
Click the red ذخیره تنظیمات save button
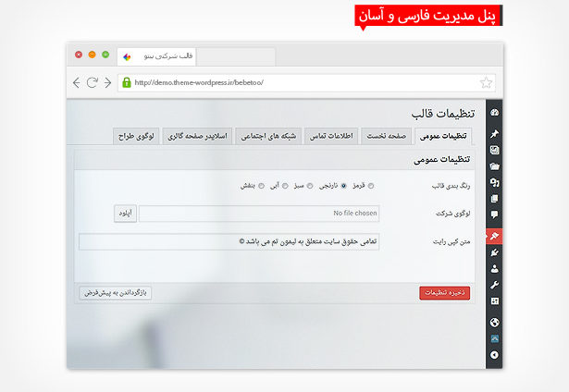pyautogui.click(x=444, y=293)
